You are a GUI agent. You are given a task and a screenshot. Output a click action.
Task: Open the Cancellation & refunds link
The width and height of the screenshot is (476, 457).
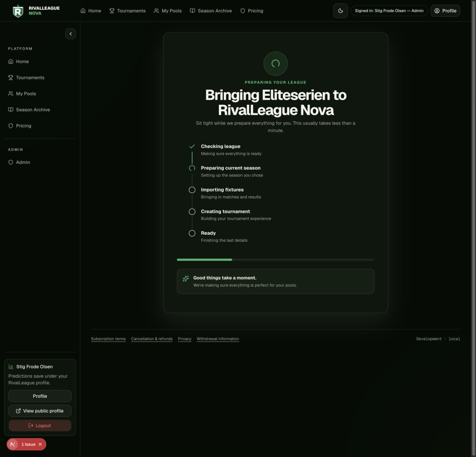click(152, 339)
